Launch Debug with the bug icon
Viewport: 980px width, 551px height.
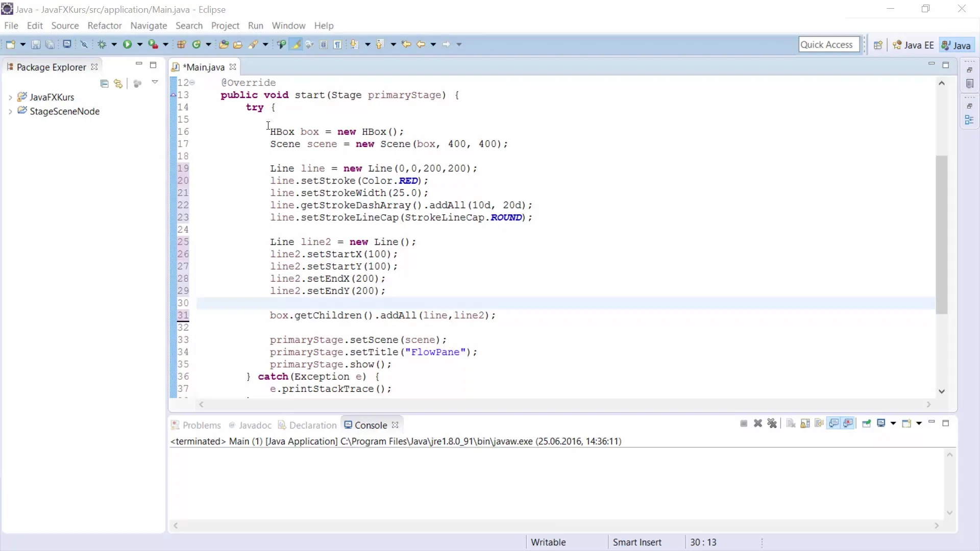[x=102, y=44]
